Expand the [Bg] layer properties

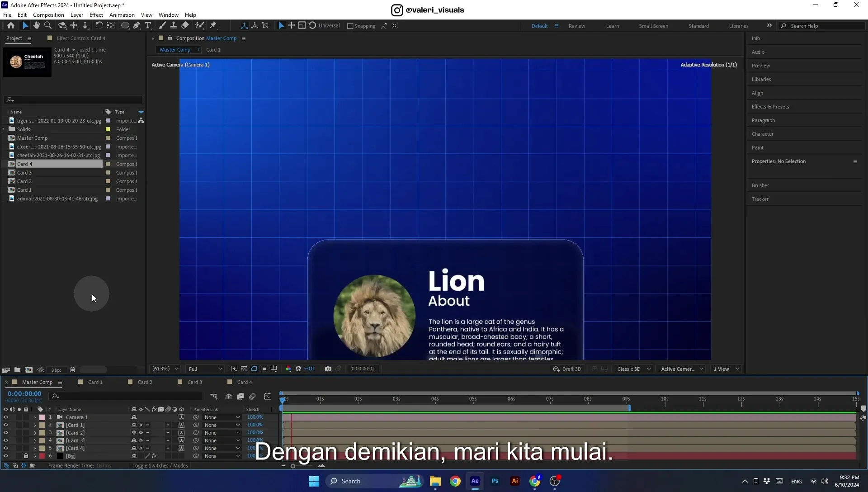pyautogui.click(x=35, y=456)
